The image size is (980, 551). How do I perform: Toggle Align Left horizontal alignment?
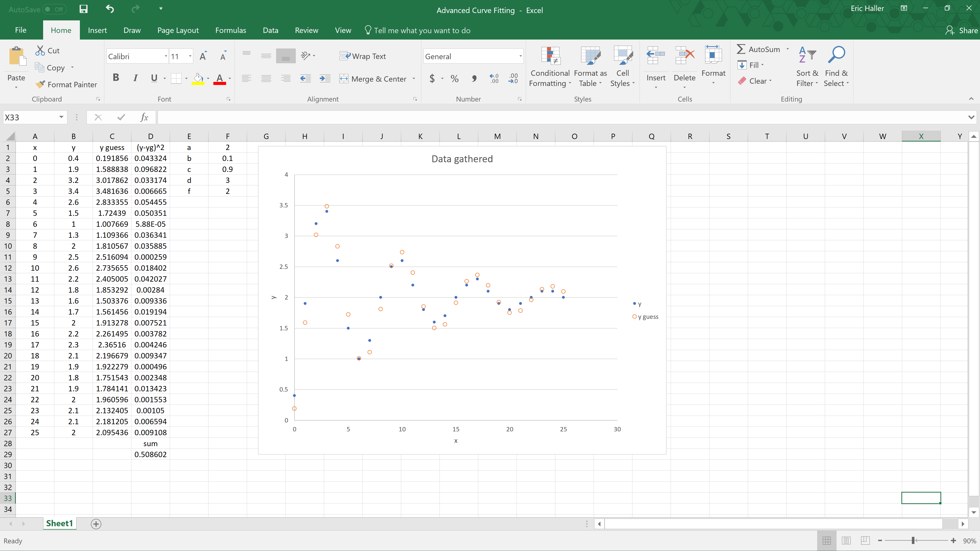(247, 79)
